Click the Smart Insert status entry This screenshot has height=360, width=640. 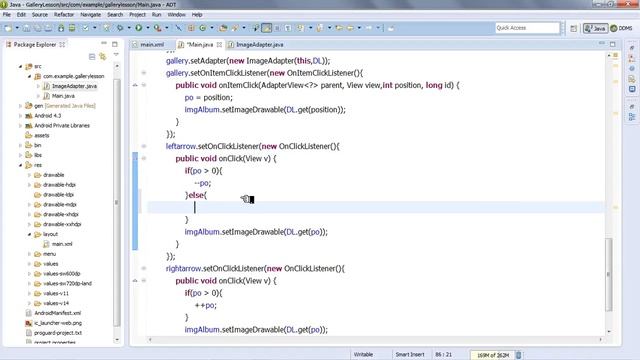point(410,355)
